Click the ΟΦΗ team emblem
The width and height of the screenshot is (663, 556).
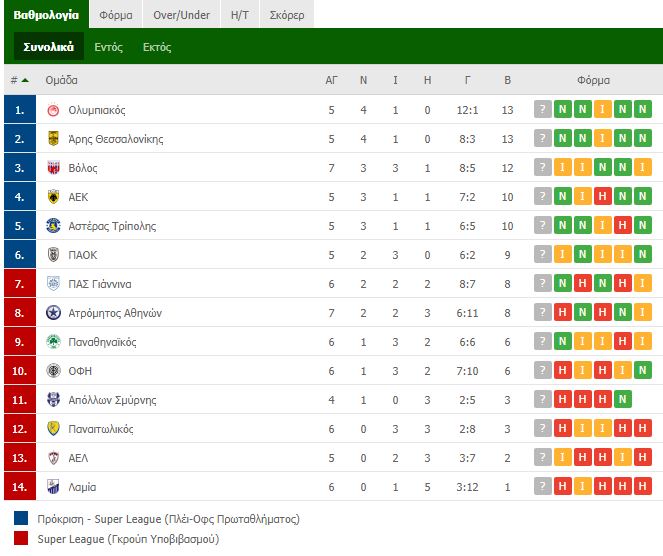click(x=53, y=371)
